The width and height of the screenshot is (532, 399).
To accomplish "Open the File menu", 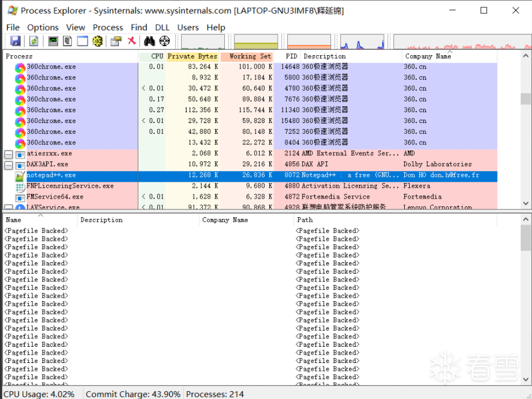I will click(13, 28).
